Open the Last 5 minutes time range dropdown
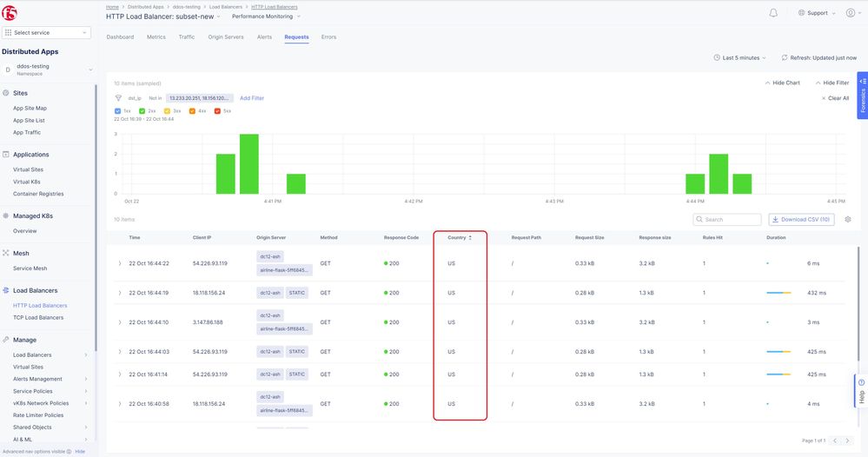Image resolution: width=868 pixels, height=457 pixels. coord(739,57)
